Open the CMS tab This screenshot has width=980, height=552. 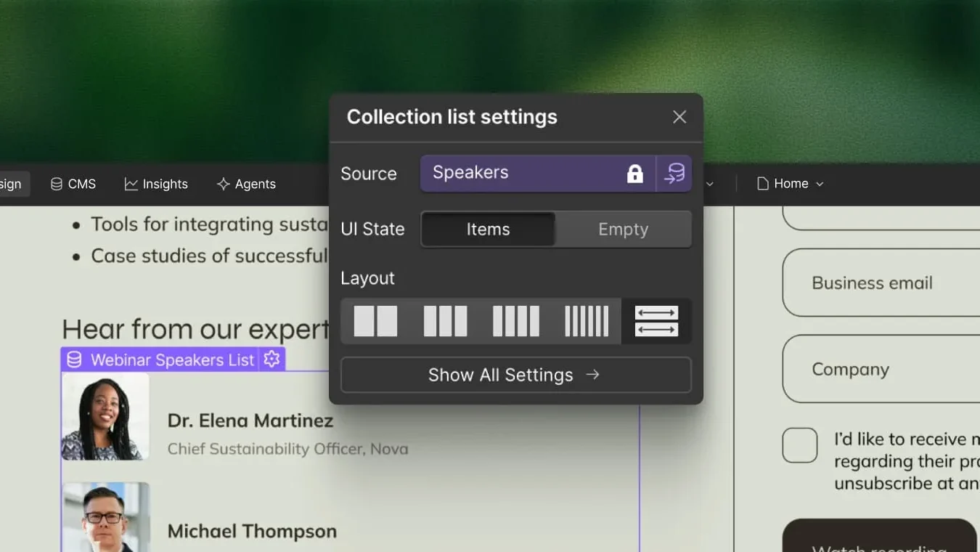(x=73, y=184)
